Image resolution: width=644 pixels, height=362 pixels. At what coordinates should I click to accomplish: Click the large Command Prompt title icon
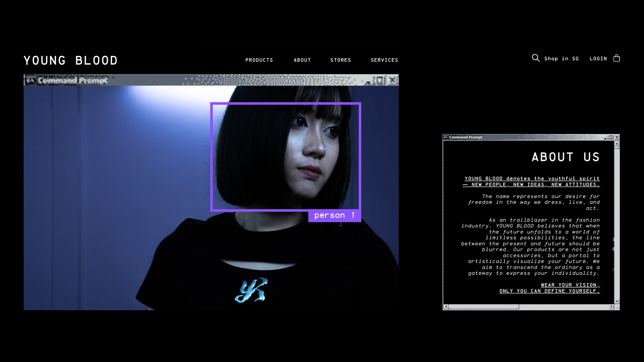[31, 80]
